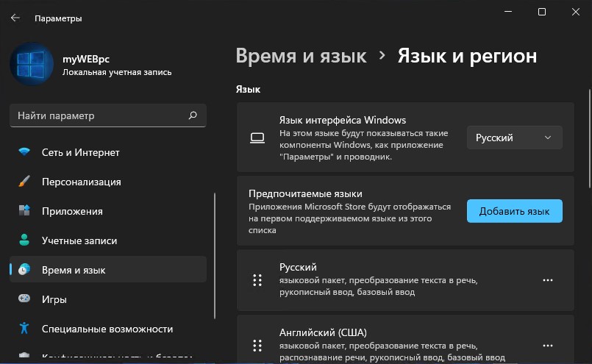Screen dimensions: 592x364
Task: Open "Персонализация" section
Action: [108, 182]
